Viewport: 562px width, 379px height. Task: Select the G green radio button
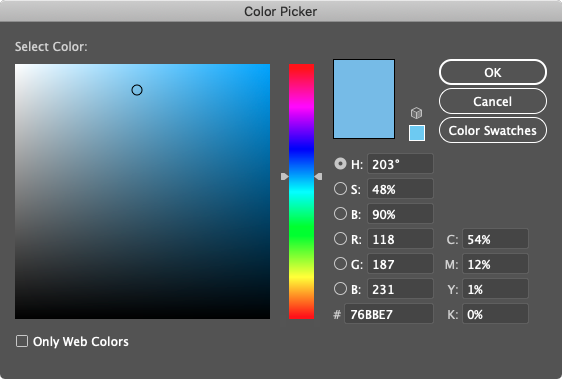(x=340, y=264)
